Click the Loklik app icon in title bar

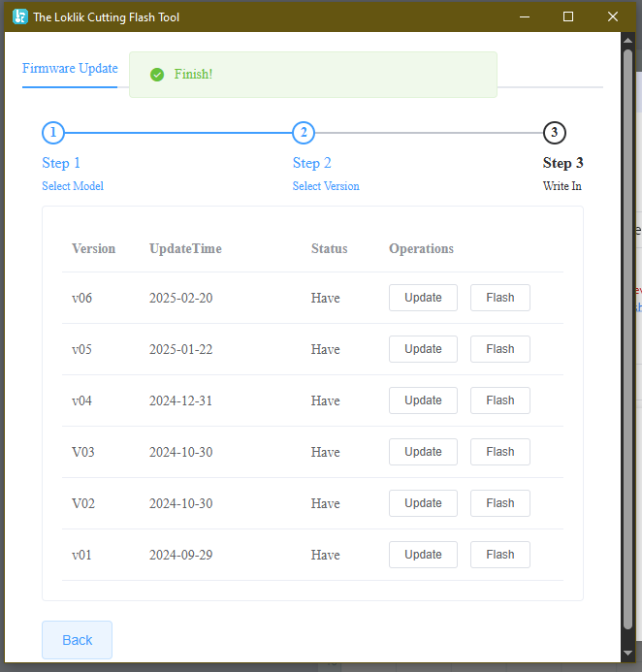(20, 16)
